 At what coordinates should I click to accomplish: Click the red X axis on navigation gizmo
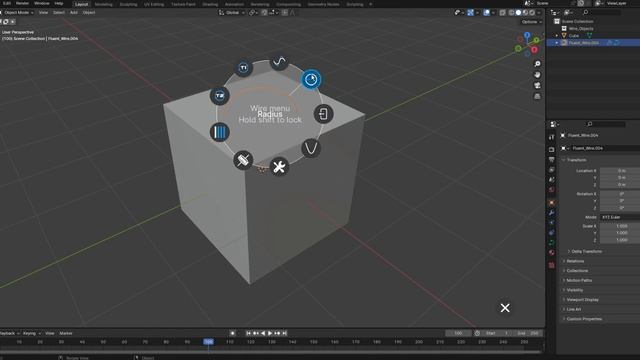pyautogui.click(x=534, y=50)
